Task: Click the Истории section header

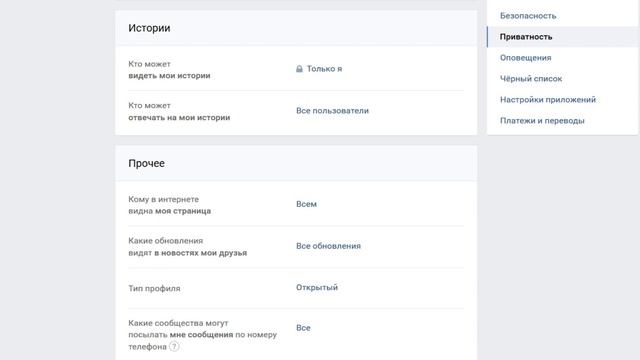Action: click(149, 28)
